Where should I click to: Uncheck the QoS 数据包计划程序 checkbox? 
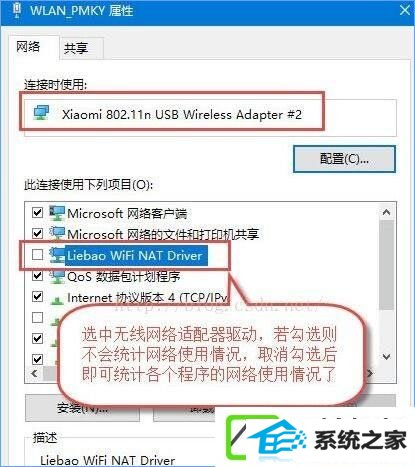point(37,276)
